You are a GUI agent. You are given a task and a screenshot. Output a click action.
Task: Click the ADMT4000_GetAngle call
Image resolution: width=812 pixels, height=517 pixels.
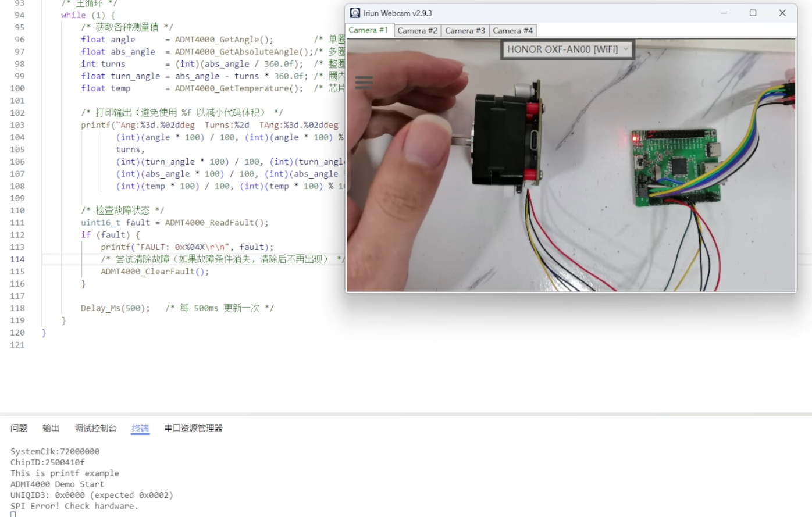pyautogui.click(x=224, y=40)
